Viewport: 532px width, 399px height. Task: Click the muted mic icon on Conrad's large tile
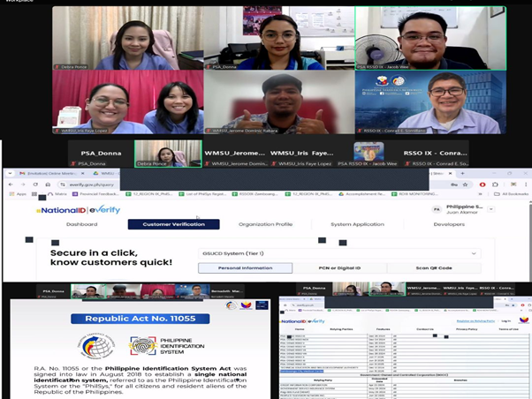pyautogui.click(x=360, y=131)
